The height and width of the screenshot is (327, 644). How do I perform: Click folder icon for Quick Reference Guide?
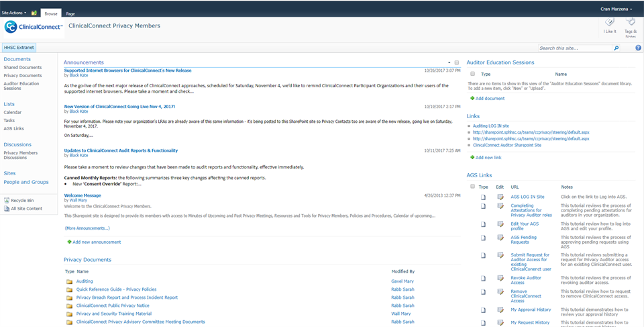69,289
